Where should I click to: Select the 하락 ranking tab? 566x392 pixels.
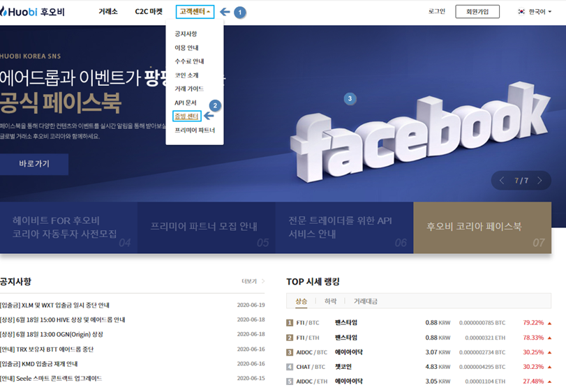click(x=330, y=301)
